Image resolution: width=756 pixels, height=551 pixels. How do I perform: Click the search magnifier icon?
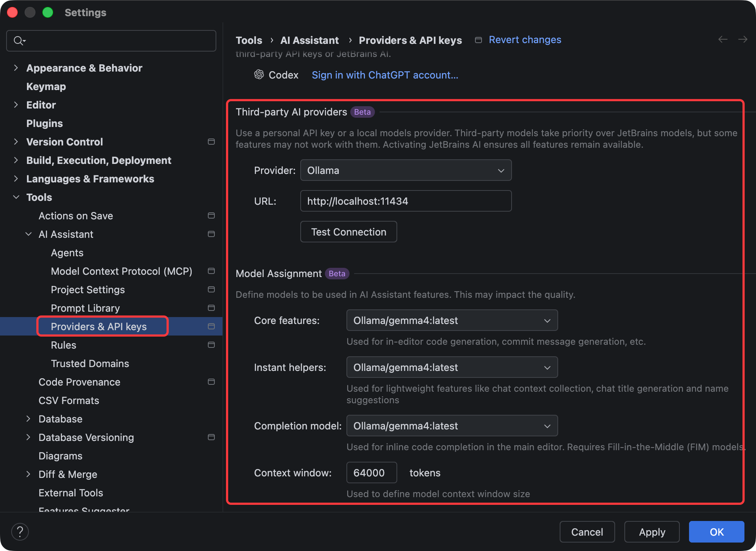pyautogui.click(x=18, y=40)
